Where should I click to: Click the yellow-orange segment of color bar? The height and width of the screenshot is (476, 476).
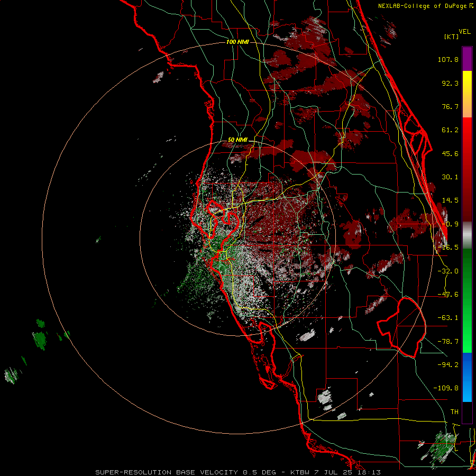coord(467,94)
